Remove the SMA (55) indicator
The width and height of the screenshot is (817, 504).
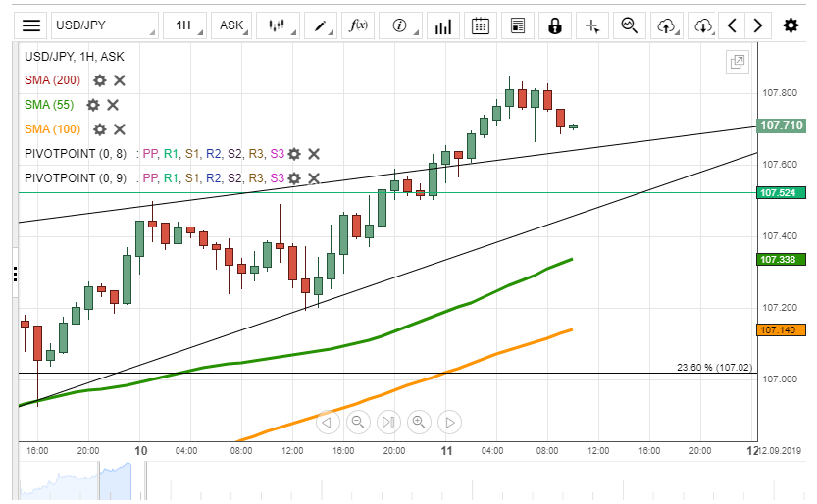[113, 105]
